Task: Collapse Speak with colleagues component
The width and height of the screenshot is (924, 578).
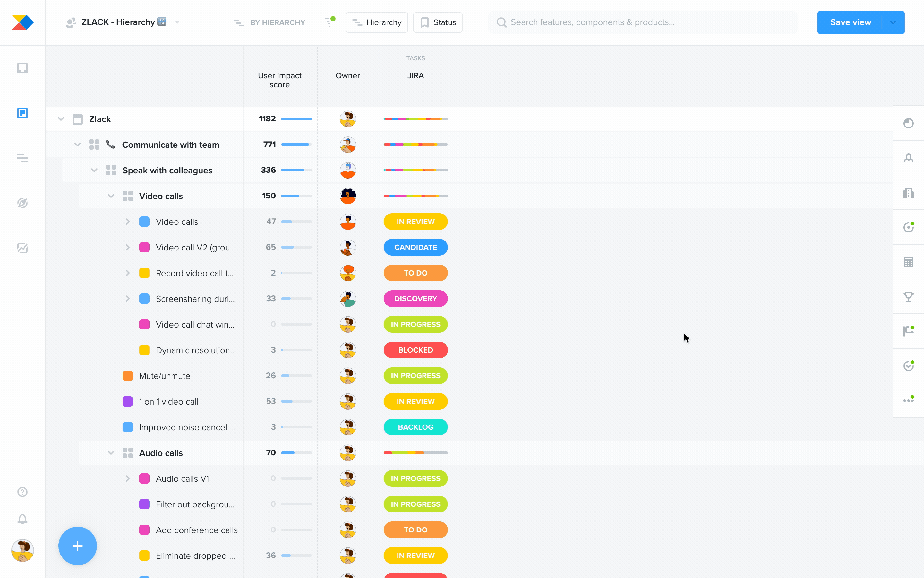Action: click(x=94, y=170)
